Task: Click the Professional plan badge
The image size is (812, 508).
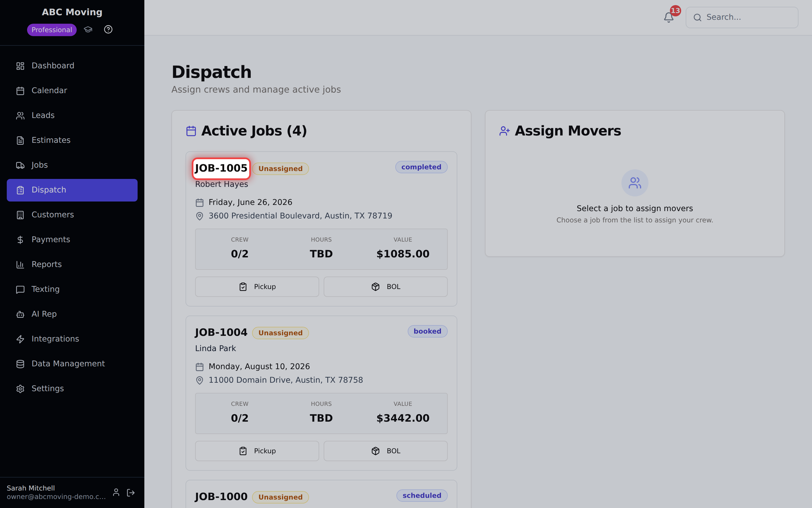Action: (52, 30)
